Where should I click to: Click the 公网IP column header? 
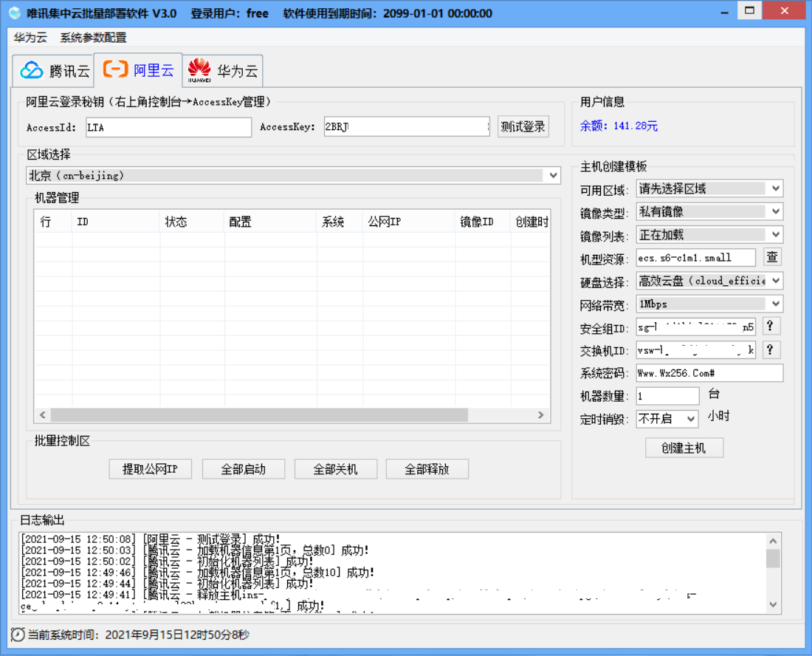click(409, 222)
